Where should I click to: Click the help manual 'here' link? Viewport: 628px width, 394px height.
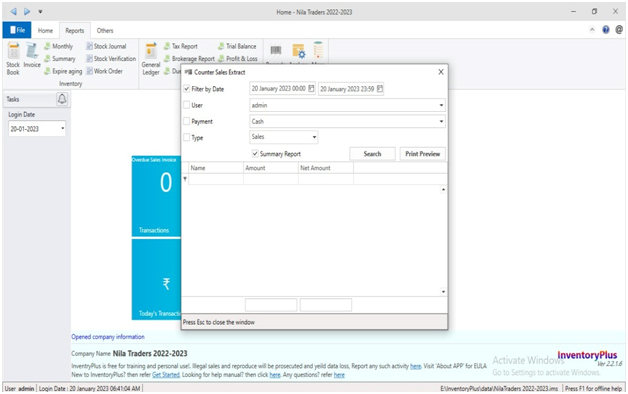(x=275, y=375)
